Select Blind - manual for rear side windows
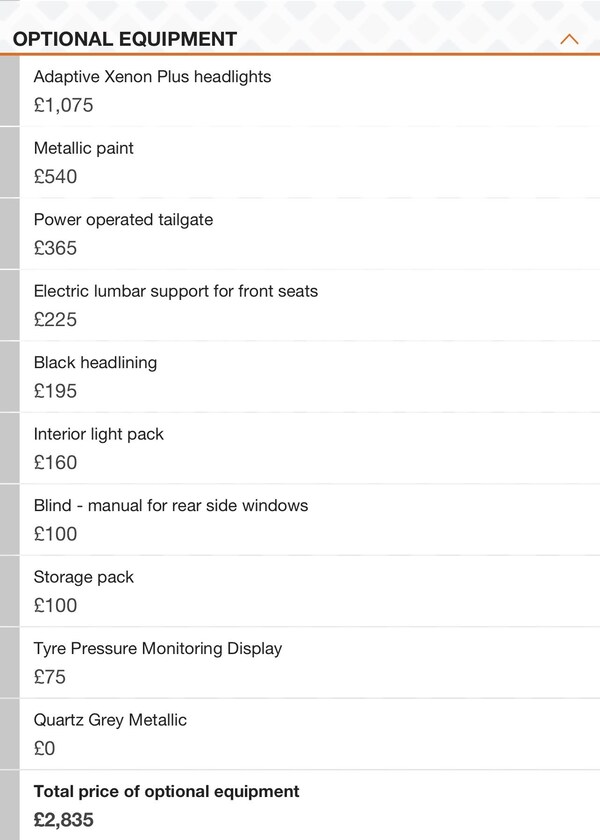 click(171, 506)
